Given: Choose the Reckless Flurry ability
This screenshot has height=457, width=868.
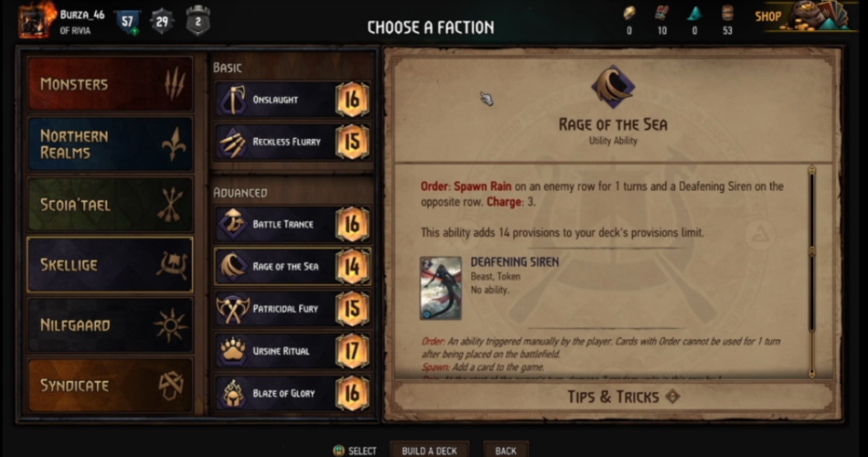Looking at the screenshot, I should [293, 142].
